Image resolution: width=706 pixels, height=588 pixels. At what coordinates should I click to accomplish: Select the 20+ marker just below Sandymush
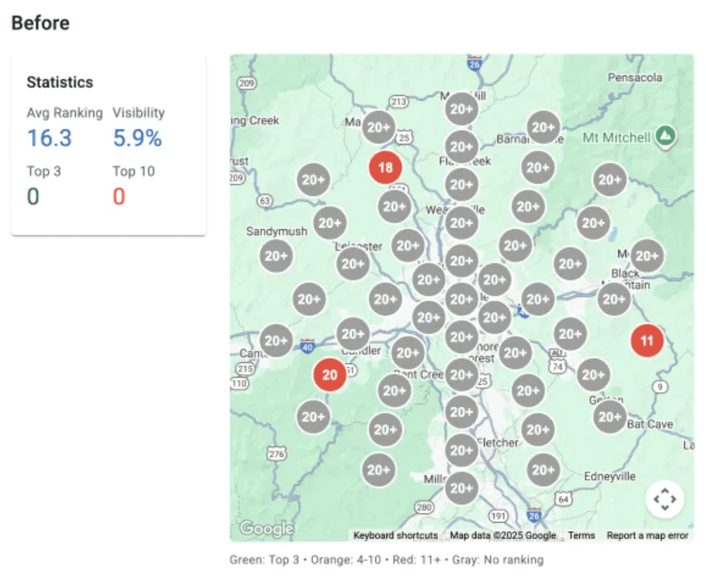coord(276,256)
